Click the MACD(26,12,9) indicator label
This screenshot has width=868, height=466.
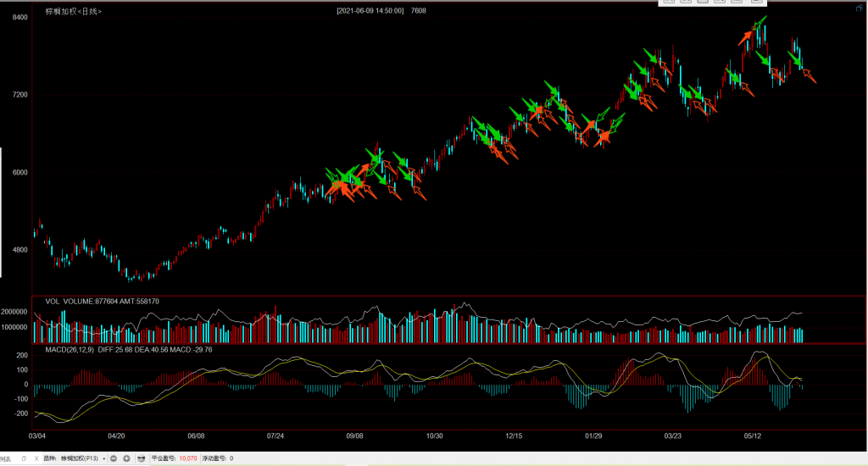[70, 349]
